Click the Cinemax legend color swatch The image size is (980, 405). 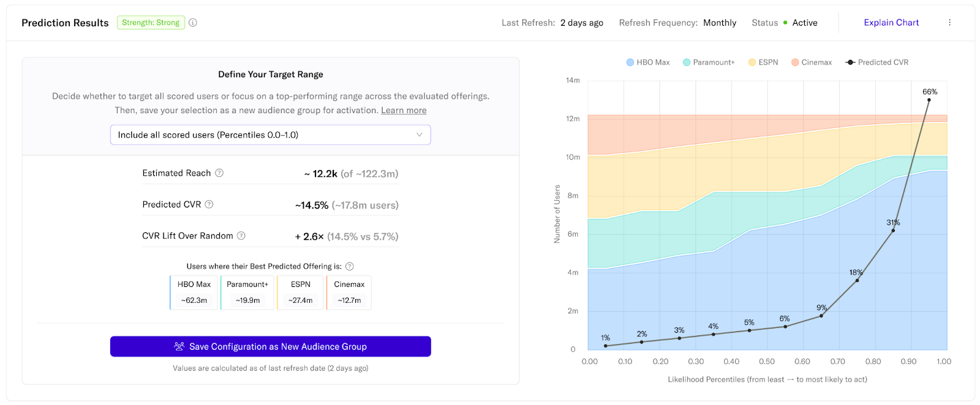(x=795, y=62)
